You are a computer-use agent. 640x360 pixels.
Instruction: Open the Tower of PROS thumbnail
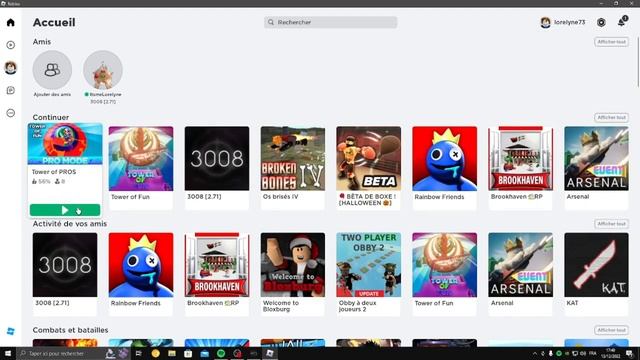tap(65, 144)
